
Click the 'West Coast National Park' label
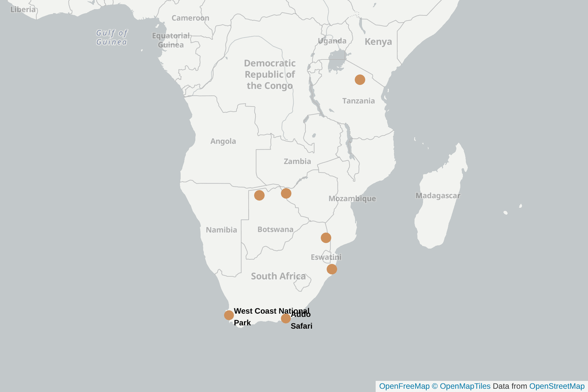271,317
